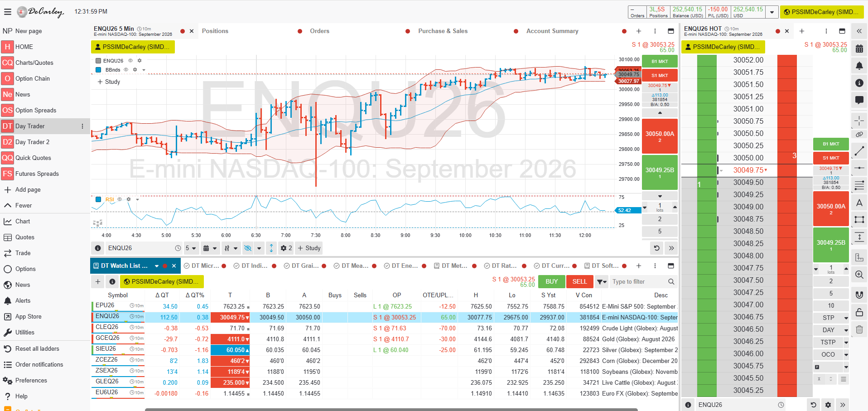This screenshot has height=411, width=868.
Task: Select the trend line drawing tool
Action: [x=859, y=151]
